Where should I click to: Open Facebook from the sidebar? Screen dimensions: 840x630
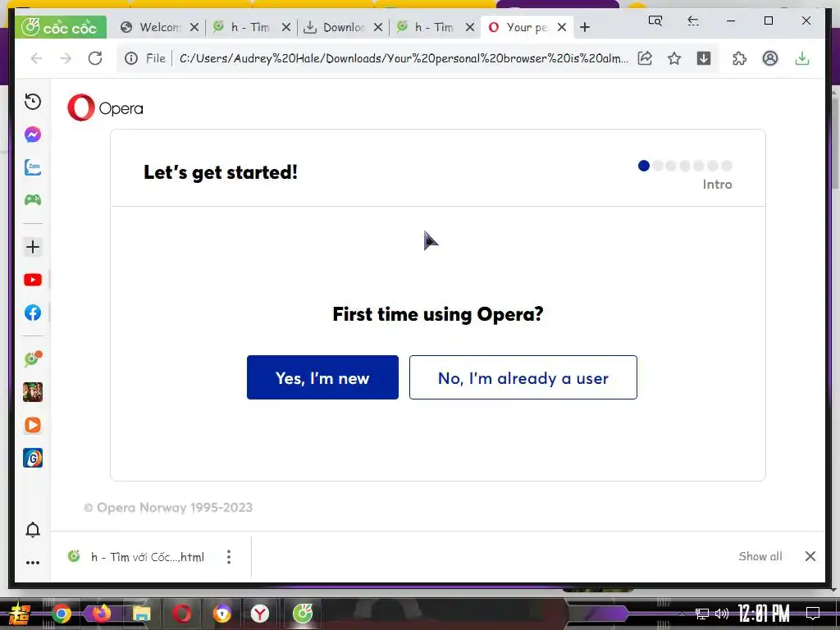tap(33, 313)
